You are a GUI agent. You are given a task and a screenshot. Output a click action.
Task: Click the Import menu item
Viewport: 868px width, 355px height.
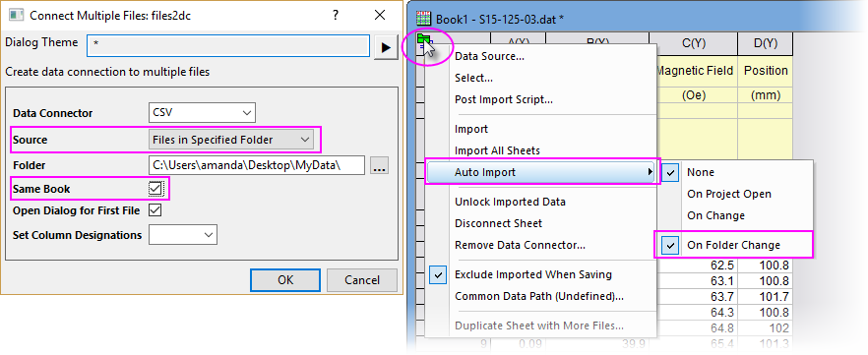click(x=471, y=129)
